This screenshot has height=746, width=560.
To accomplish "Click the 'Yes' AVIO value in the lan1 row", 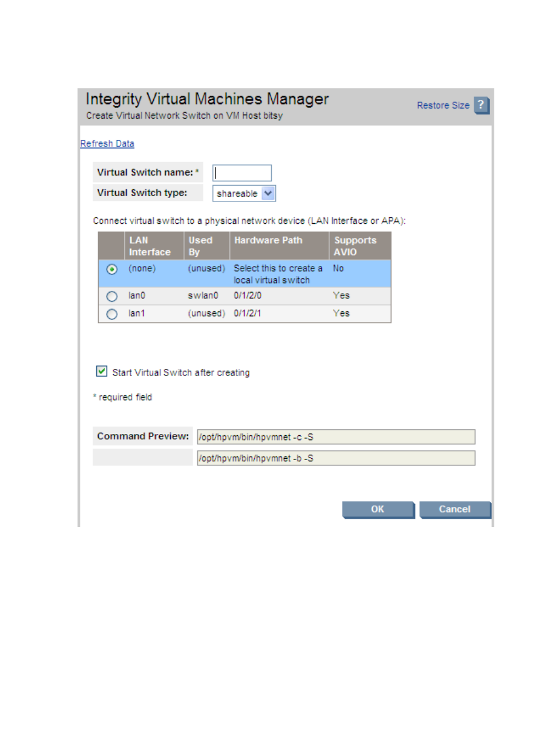I will 341,313.
